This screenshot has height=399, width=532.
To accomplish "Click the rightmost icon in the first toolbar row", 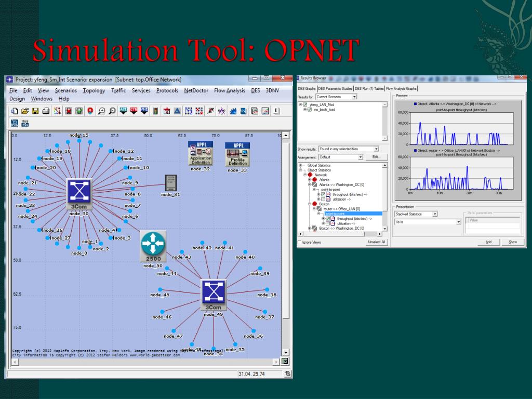I will pyautogui.click(x=276, y=111).
